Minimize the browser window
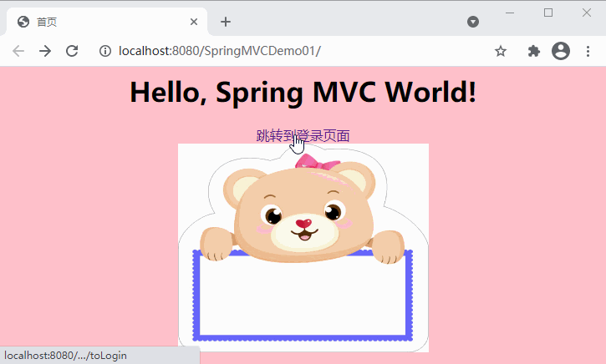Viewport: 606px width, 364px height. pyautogui.click(x=510, y=13)
